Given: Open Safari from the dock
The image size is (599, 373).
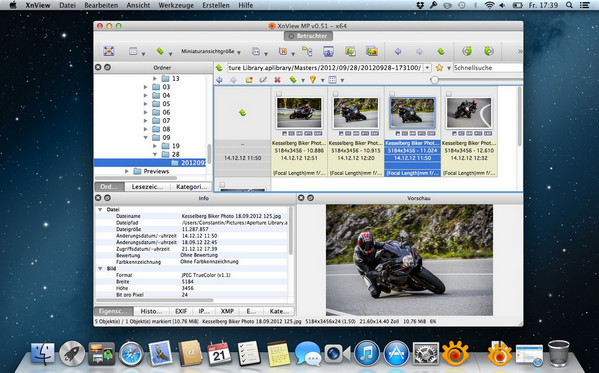Looking at the screenshot, I should click(131, 354).
